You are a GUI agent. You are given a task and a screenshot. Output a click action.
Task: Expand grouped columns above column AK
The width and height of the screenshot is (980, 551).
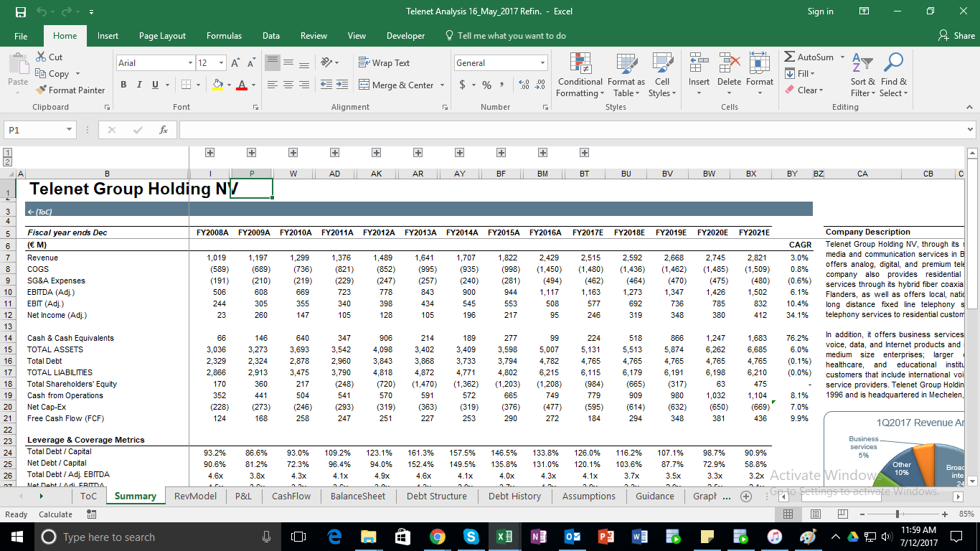coord(377,152)
